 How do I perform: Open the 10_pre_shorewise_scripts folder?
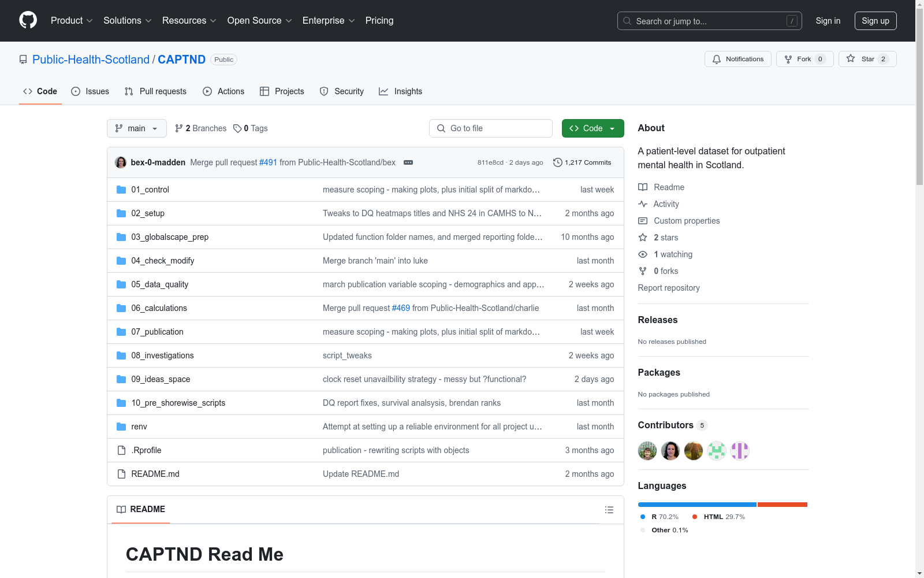[x=178, y=403]
